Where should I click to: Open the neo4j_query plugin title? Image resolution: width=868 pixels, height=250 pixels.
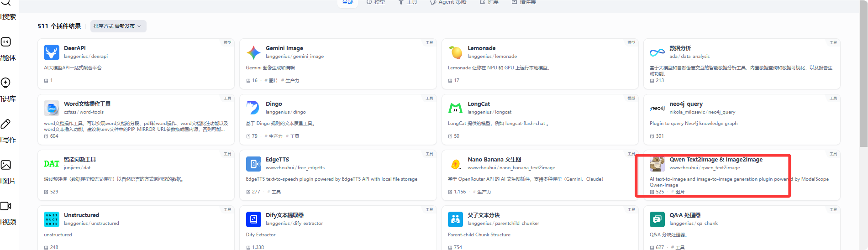pyautogui.click(x=686, y=104)
